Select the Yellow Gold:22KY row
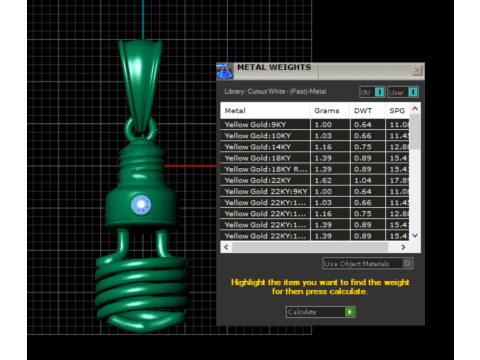The height and width of the screenshot is (360, 480). 315,180
